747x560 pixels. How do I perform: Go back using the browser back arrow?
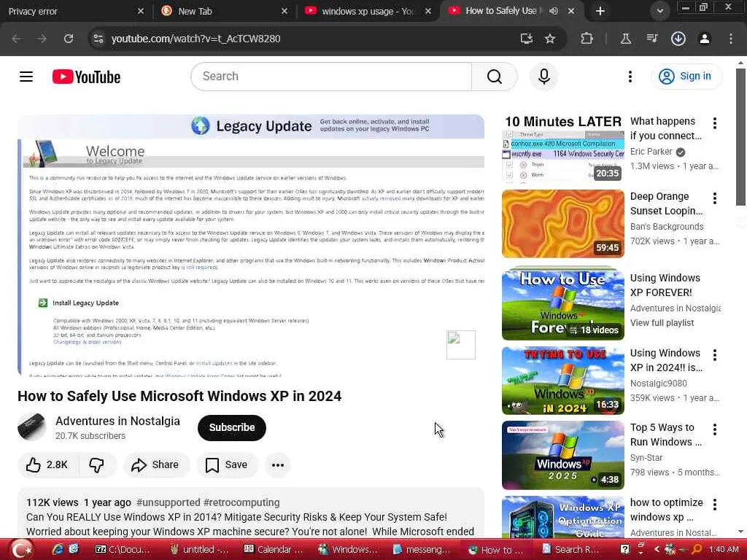pos(16,39)
